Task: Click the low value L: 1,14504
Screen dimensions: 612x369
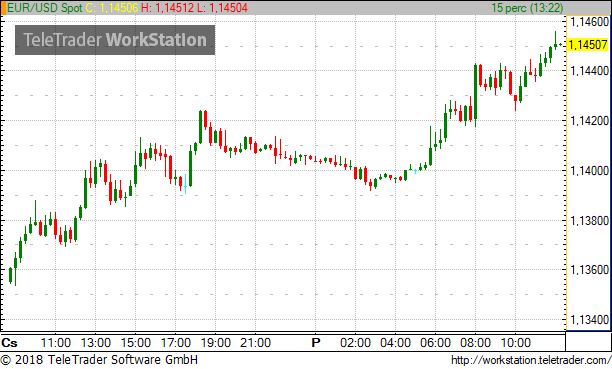Action: click(x=222, y=8)
